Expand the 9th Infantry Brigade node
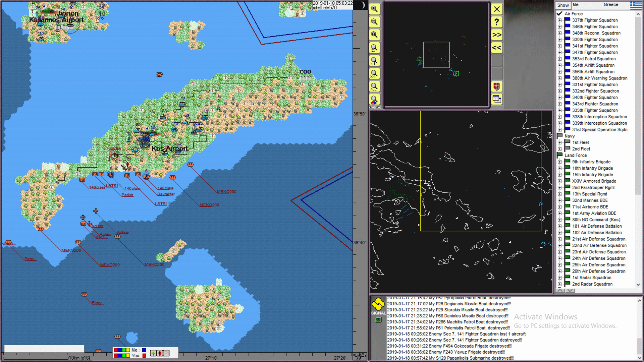The width and height of the screenshot is (644, 362). tap(559, 162)
